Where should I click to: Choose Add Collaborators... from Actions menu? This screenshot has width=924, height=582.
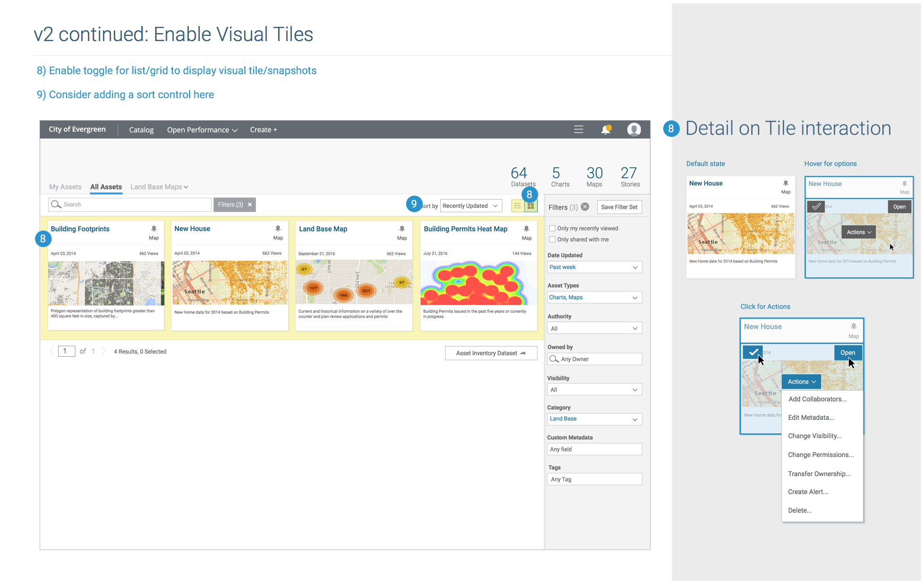pyautogui.click(x=818, y=399)
